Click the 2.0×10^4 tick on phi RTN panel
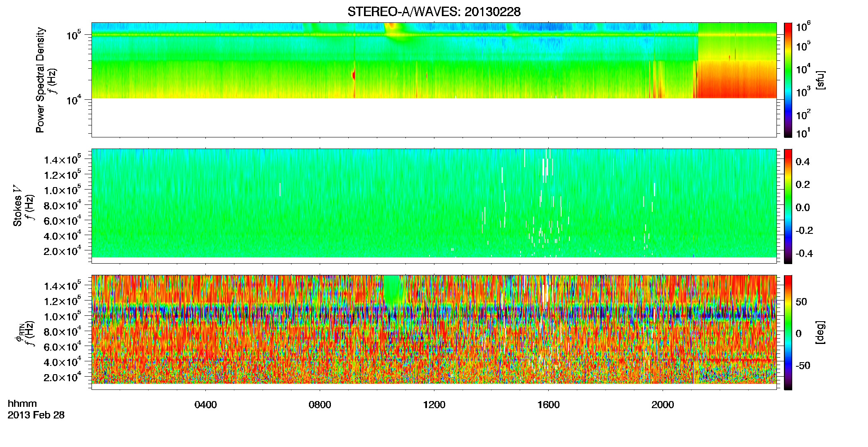868x447 pixels. point(63,377)
